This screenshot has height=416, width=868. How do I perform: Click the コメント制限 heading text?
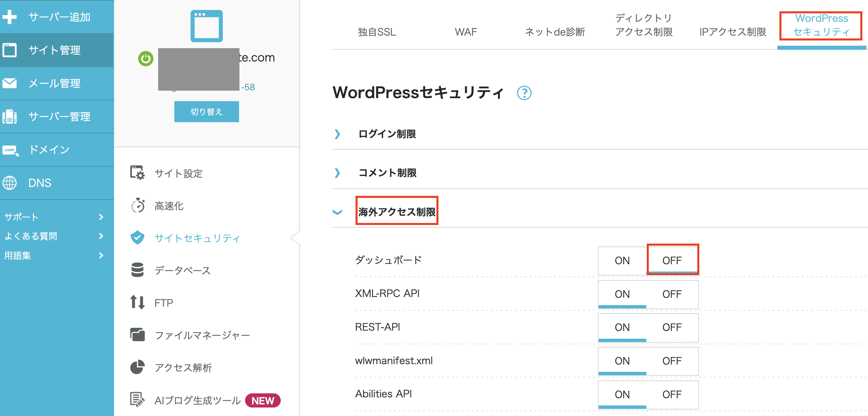(387, 173)
